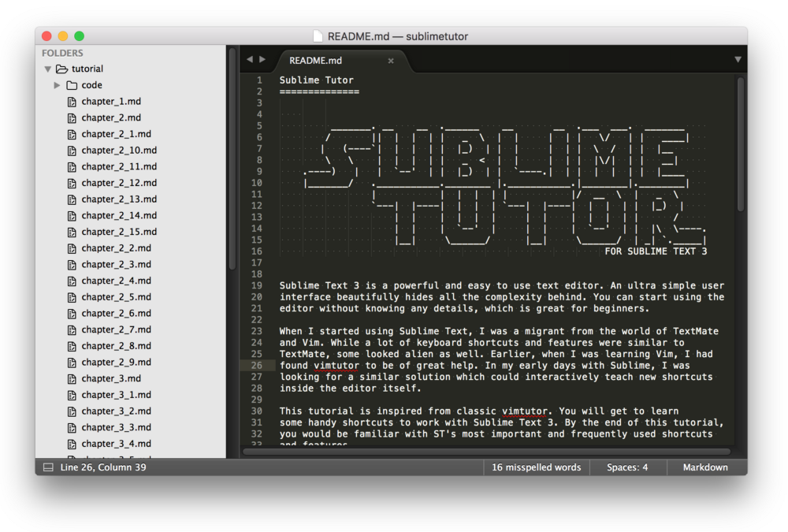The image size is (788, 532).
Task: Open chapter_2_9.md file
Action: pyautogui.click(x=116, y=363)
